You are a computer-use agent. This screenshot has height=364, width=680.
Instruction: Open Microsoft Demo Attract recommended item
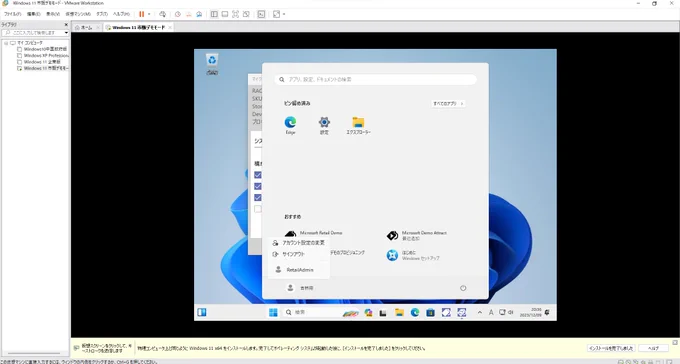(x=417, y=236)
